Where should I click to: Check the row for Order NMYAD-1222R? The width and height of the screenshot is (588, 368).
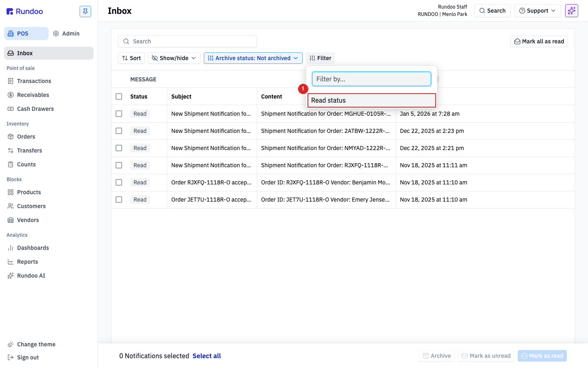click(x=119, y=148)
